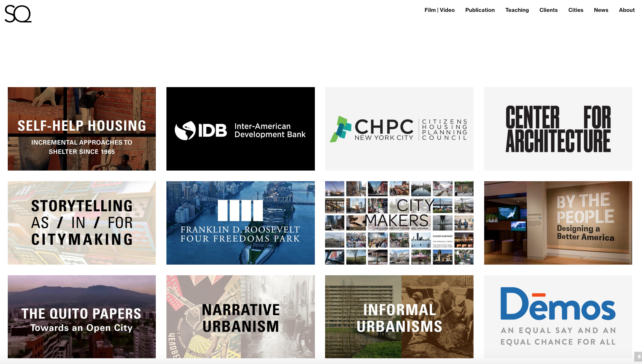The width and height of the screenshot is (642, 364).
Task: Select Cities in the navigation
Action: click(576, 10)
